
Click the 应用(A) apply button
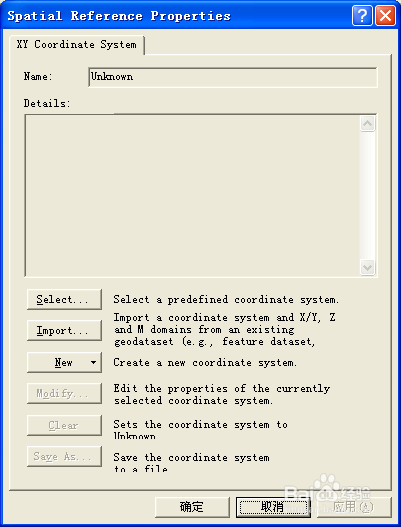point(354,507)
